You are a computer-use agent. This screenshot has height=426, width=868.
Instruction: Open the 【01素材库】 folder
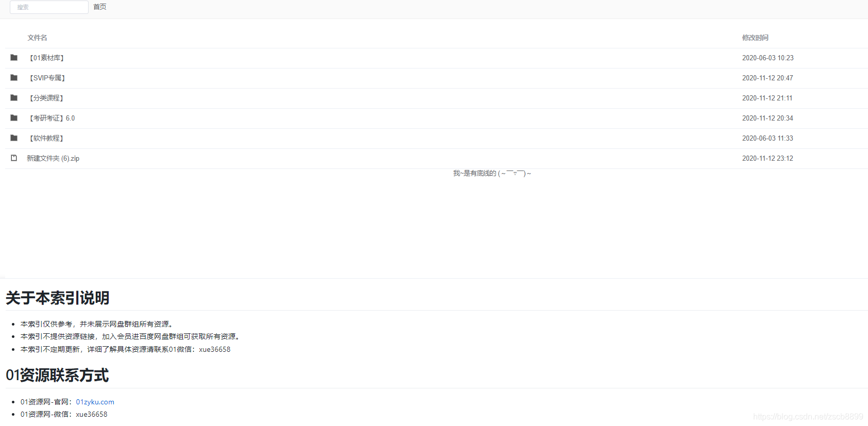click(x=46, y=58)
